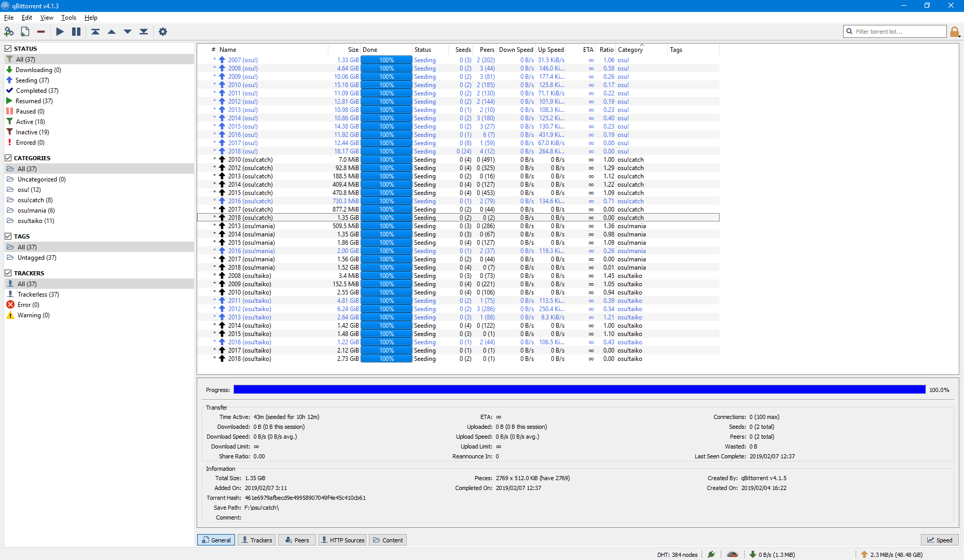
Task: Toggle the CATEGORIES filter checkbox
Action: (x=8, y=158)
